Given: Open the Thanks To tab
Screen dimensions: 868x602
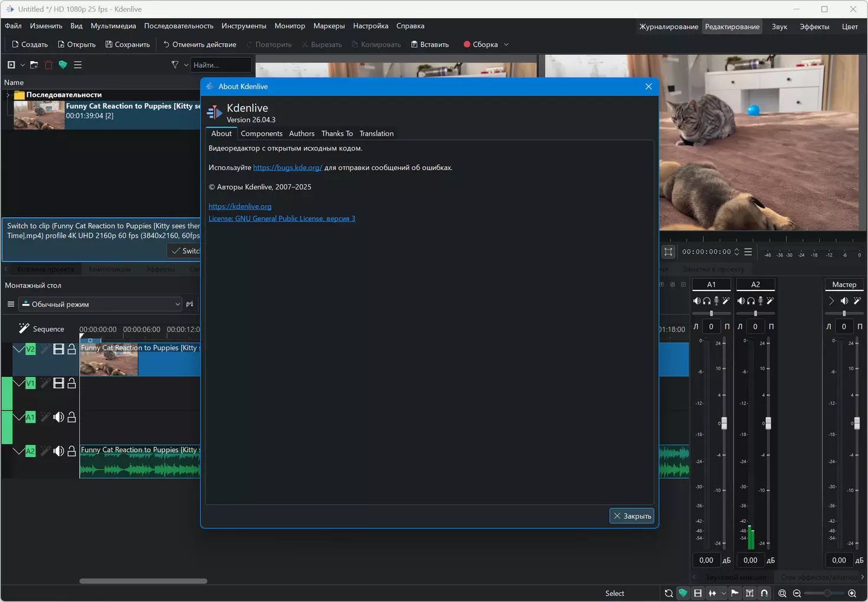Looking at the screenshot, I should click(337, 133).
